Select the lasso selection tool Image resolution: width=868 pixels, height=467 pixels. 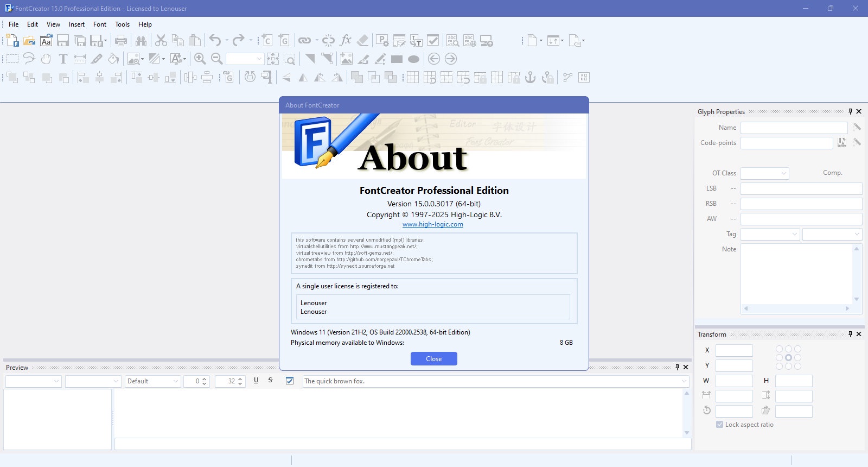[29, 59]
